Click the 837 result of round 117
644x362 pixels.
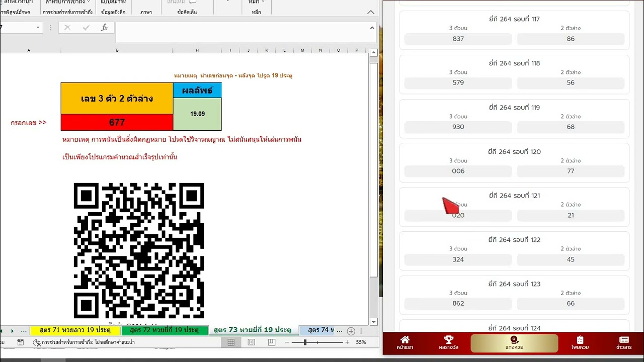coord(458,39)
